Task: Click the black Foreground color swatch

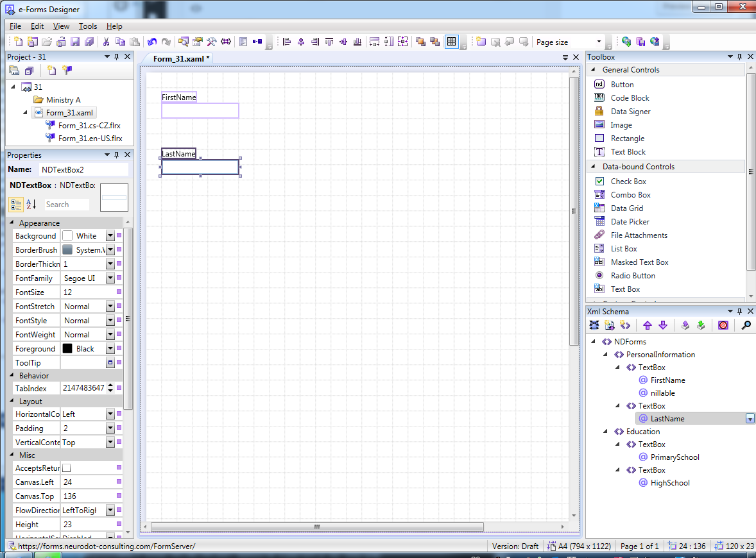Action: [x=67, y=348]
